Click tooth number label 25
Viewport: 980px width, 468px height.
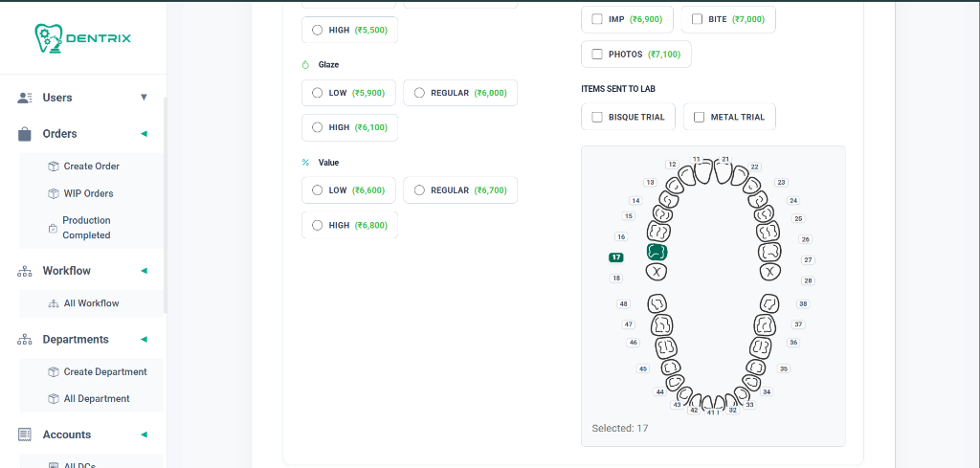click(x=797, y=219)
